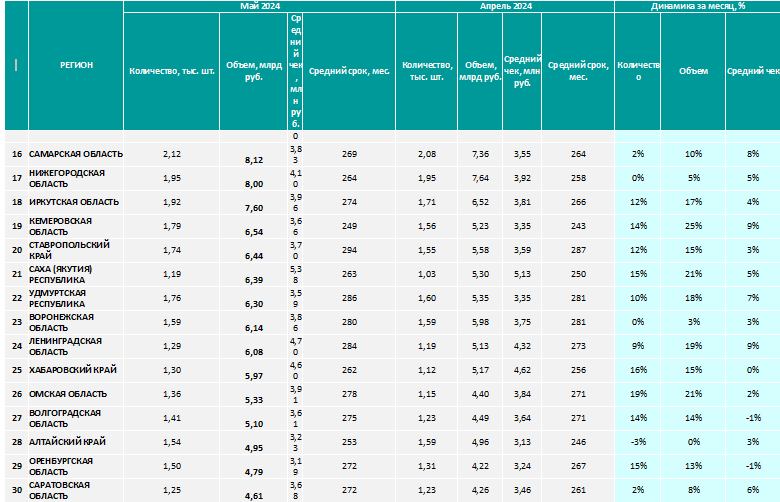Viewport: 780px width, 502px height.
Task: Click April average check 5,13
Action: point(522,274)
